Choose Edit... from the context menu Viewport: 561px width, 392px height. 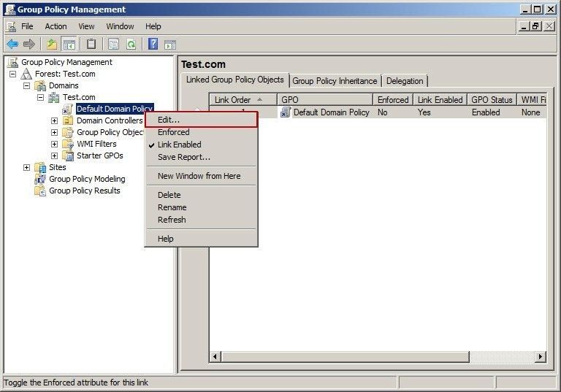[201, 120]
